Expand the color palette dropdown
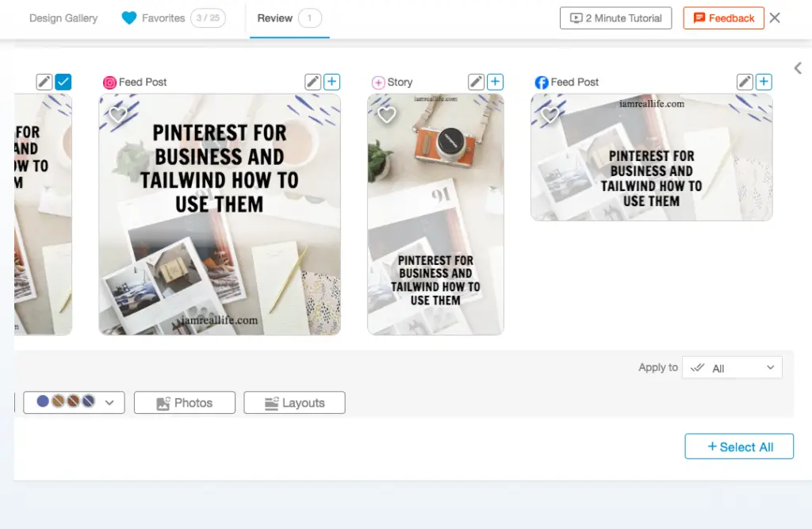Screen dimensions: 812x529 tap(109, 403)
